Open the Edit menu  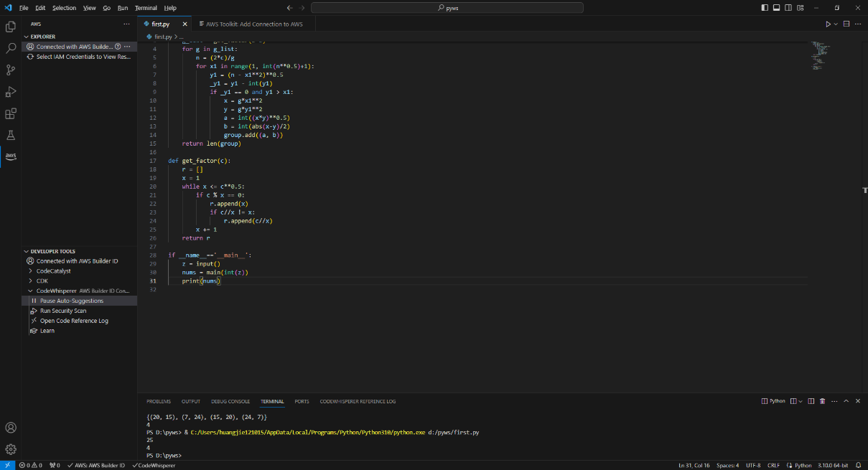tap(40, 8)
